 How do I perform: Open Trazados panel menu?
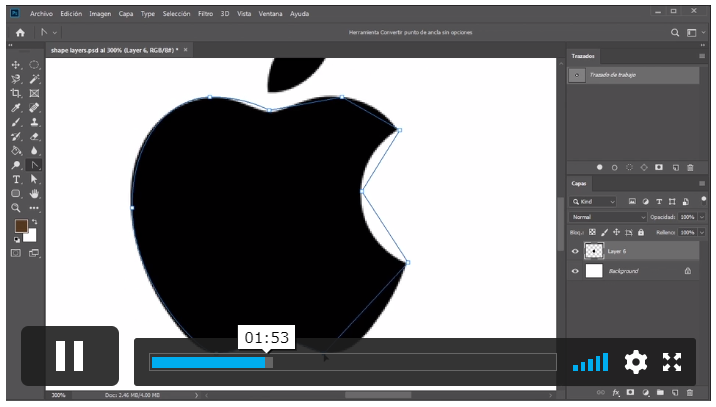(x=702, y=56)
